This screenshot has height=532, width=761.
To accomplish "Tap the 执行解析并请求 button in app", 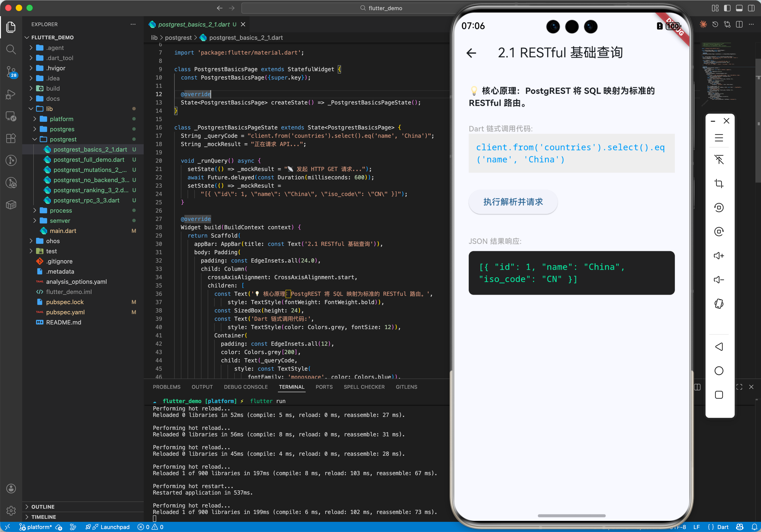I will (513, 202).
